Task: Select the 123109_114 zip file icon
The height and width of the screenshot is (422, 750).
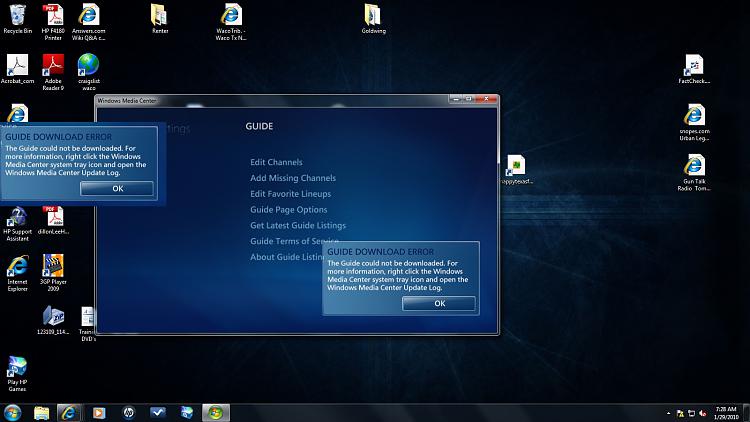Action: 53,320
